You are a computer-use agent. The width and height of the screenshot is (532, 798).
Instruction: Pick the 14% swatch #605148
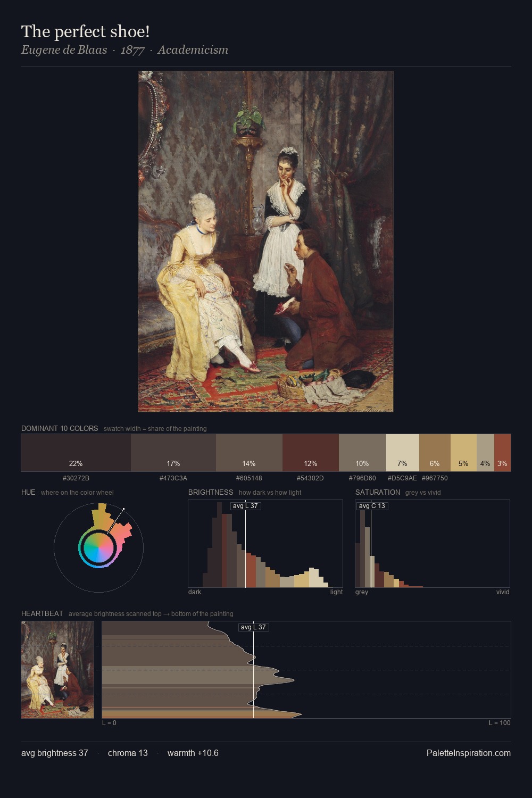pyautogui.click(x=249, y=453)
